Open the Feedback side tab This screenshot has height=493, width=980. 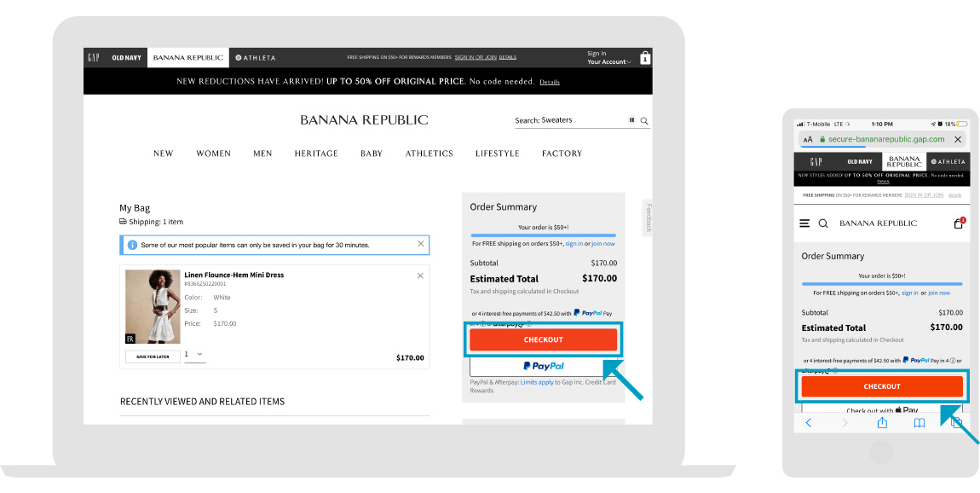649,217
